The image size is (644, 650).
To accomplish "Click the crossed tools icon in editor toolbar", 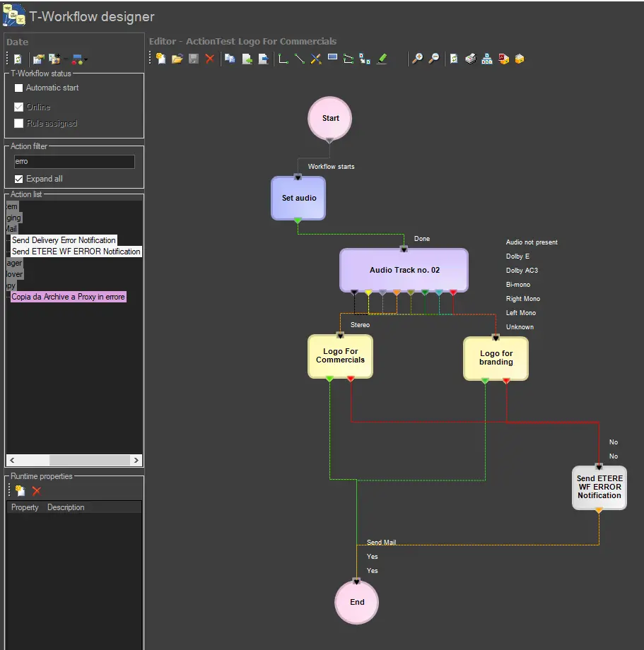I will 316,59.
